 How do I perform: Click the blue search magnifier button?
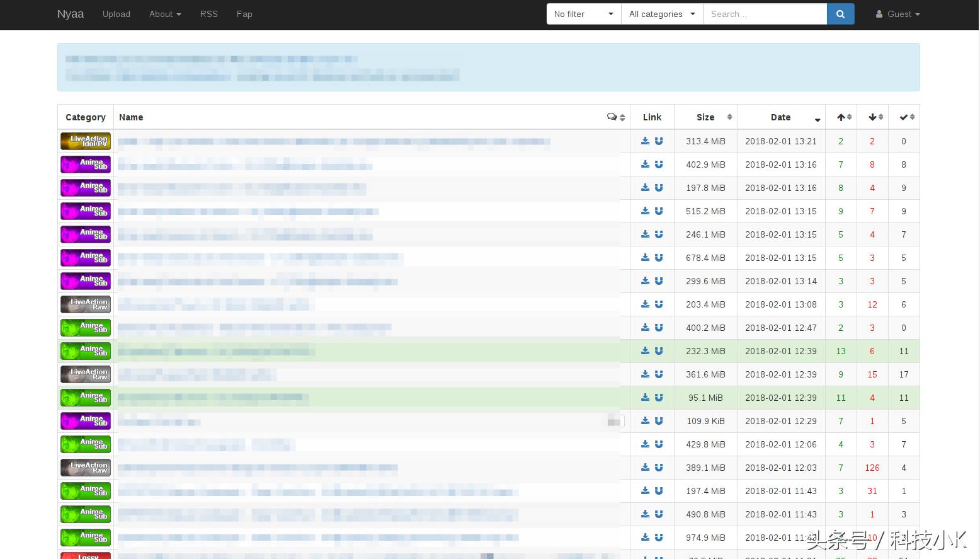(x=840, y=14)
